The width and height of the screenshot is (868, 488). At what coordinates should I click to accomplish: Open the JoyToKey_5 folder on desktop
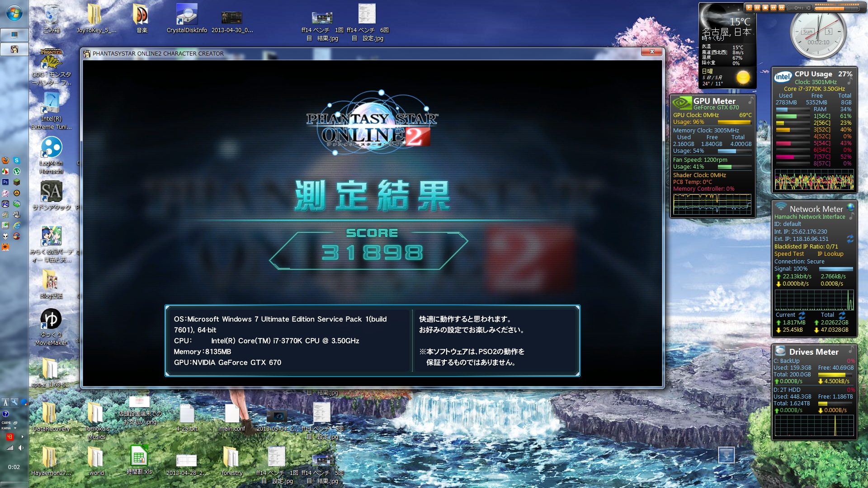pyautogui.click(x=96, y=18)
